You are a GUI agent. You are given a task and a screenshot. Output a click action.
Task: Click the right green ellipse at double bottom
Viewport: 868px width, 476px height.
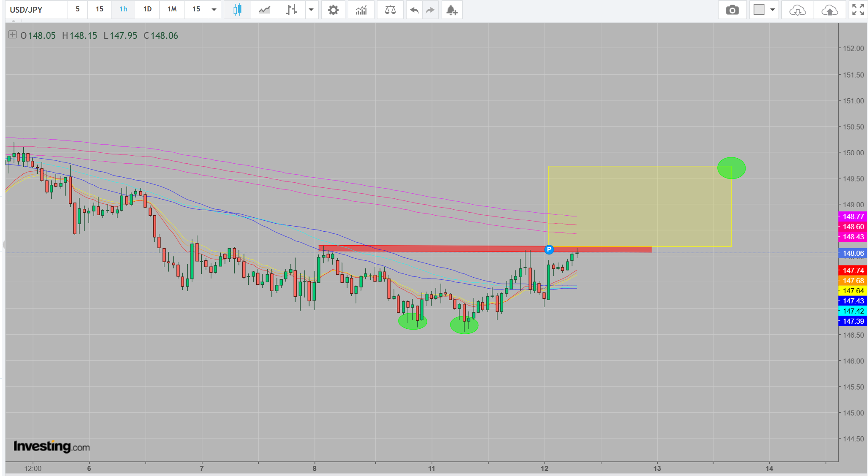pos(464,325)
